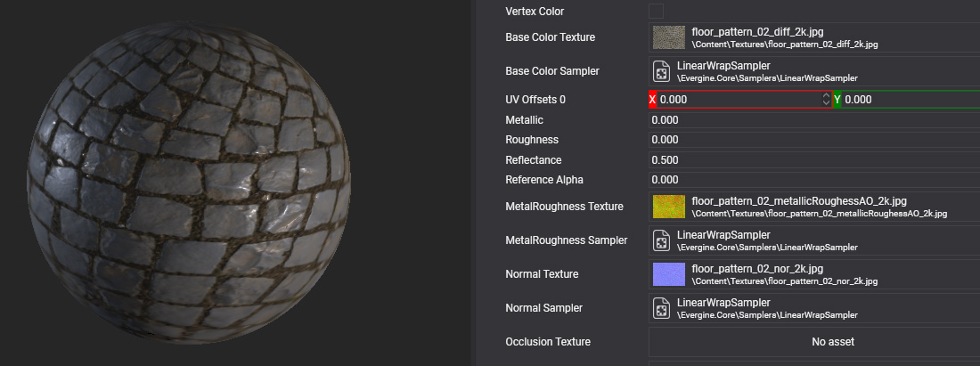Click the floor_pattern_02_nor normal map thumbnail
The height and width of the screenshot is (366, 980).
[668, 274]
